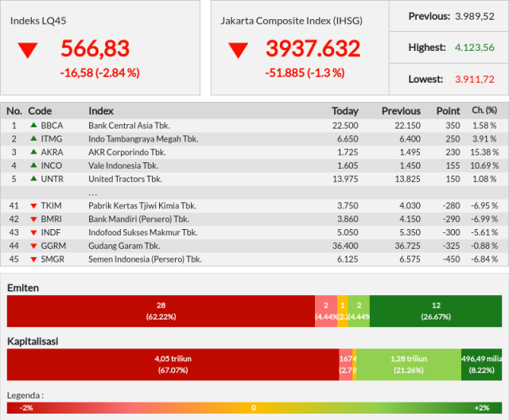Click the green up arrow for AKRA
This screenshot has width=509, height=420.
33,152
